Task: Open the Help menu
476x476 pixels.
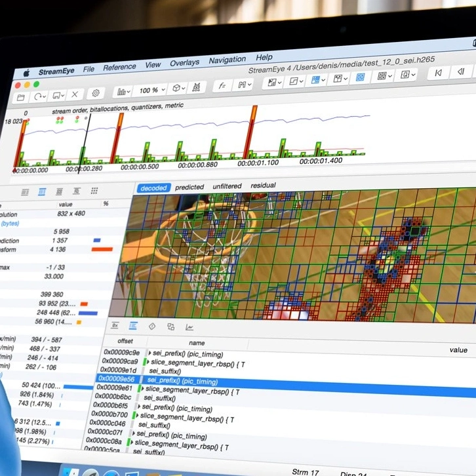Action: 264,57
